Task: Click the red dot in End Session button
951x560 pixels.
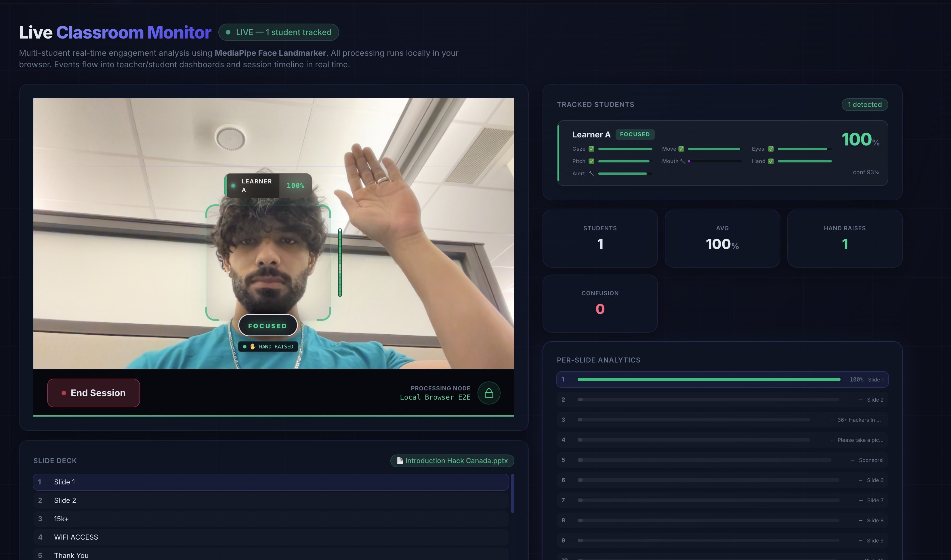Action: coord(64,393)
